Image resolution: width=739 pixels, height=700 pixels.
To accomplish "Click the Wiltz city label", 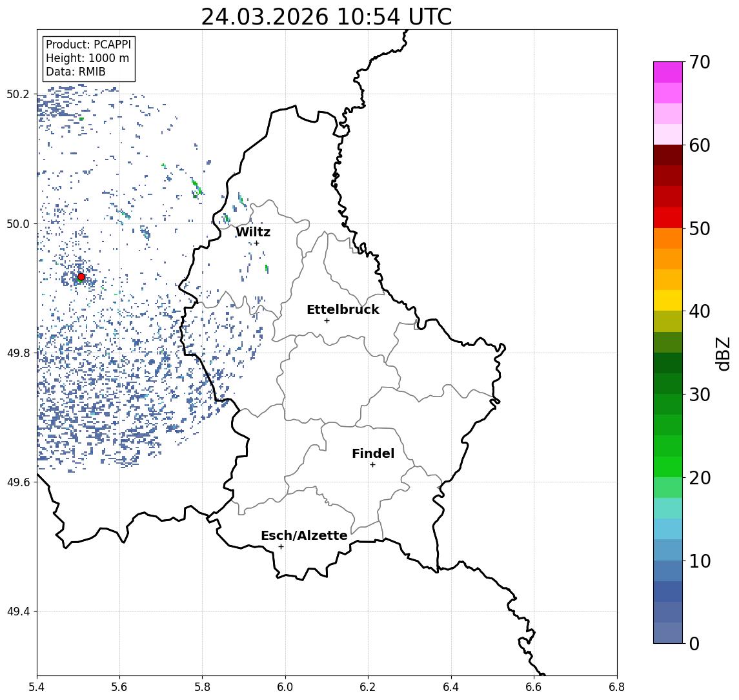I will (x=253, y=232).
